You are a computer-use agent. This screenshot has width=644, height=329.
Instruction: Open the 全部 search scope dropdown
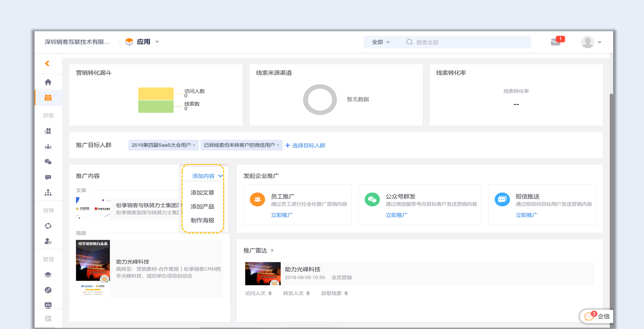(x=381, y=42)
